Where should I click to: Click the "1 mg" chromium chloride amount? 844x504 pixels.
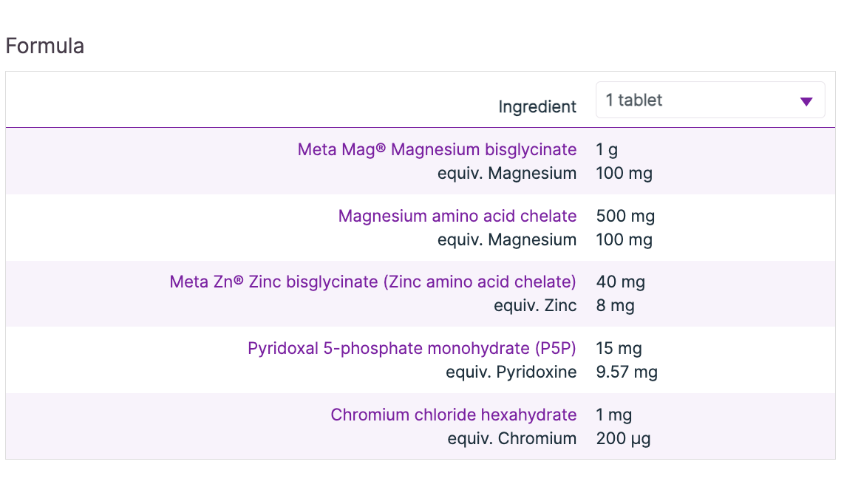pos(614,415)
